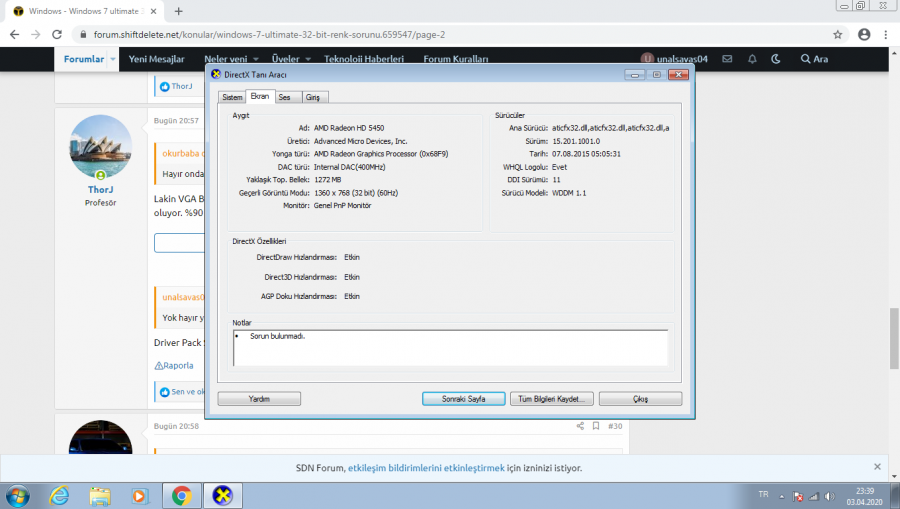Screen dimensions: 900x509
Task: Click Bugün 20:58 post timestamp
Action: 176,426
